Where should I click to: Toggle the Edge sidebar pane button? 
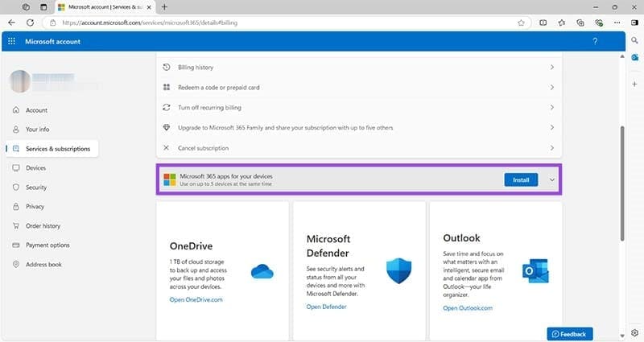634,23
